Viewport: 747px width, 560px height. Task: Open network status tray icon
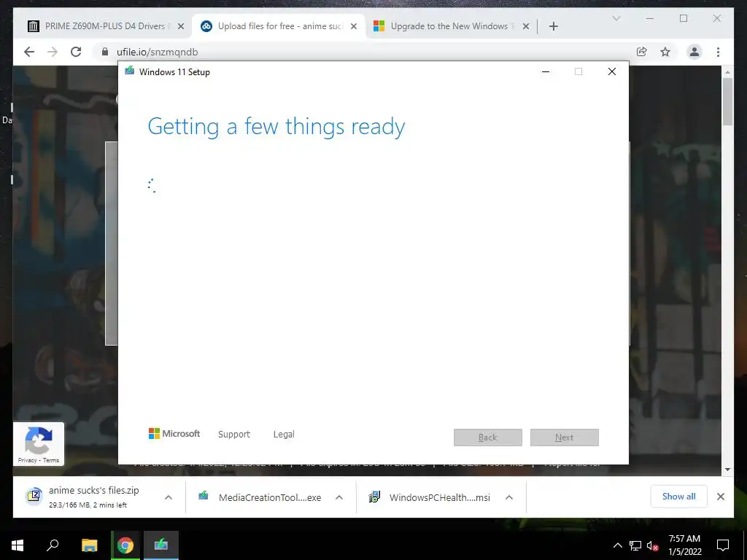tap(635, 545)
